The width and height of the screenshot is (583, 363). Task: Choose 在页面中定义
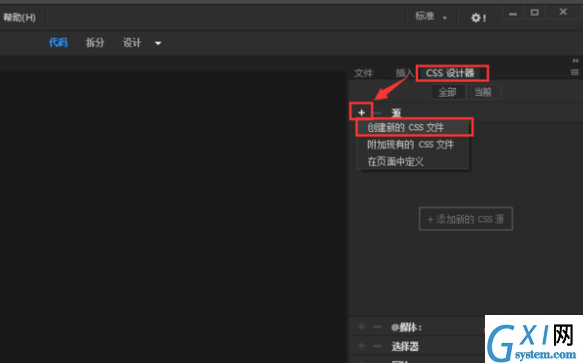[412, 161]
